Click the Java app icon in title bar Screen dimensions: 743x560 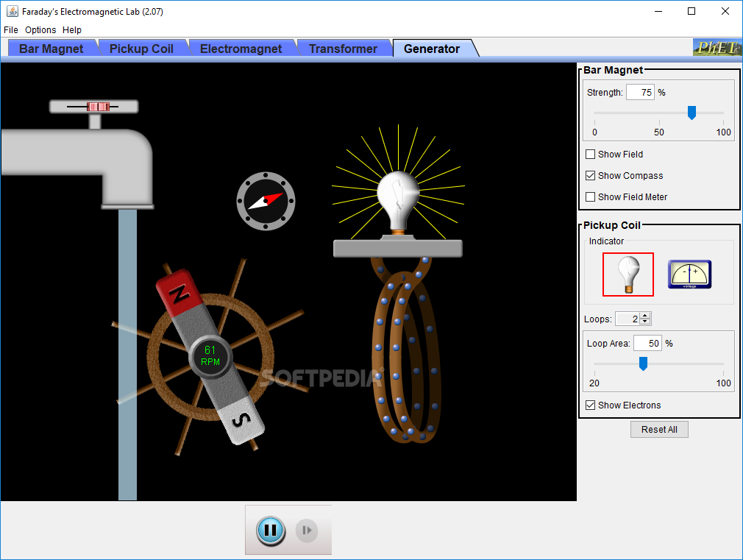[x=12, y=11]
